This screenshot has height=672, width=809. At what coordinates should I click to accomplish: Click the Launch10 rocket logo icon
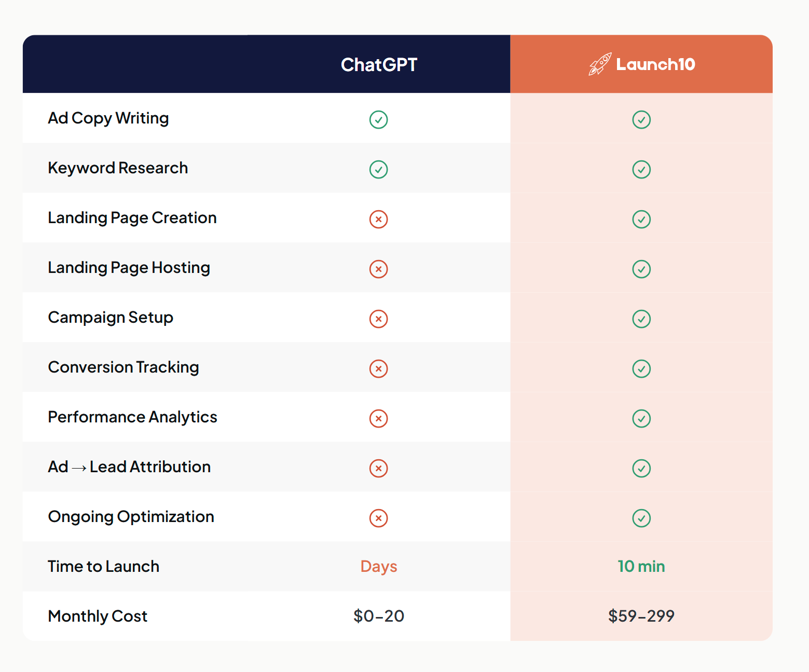[x=600, y=64]
